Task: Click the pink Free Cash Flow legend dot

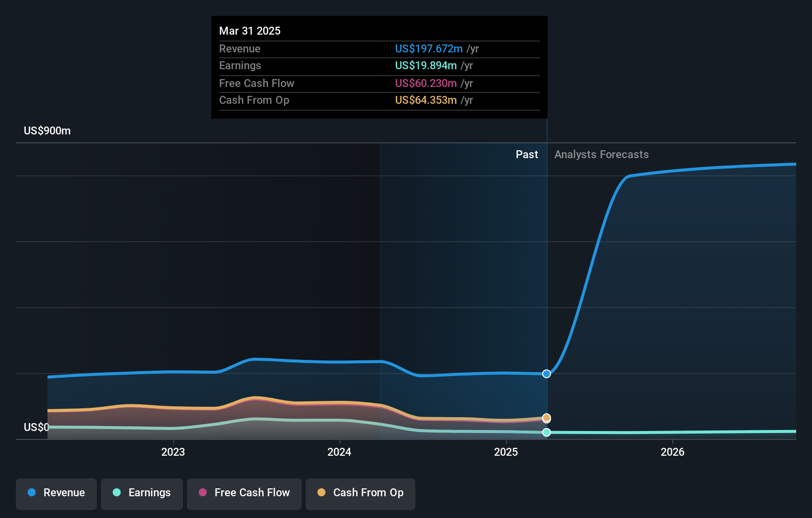Action: [203, 492]
